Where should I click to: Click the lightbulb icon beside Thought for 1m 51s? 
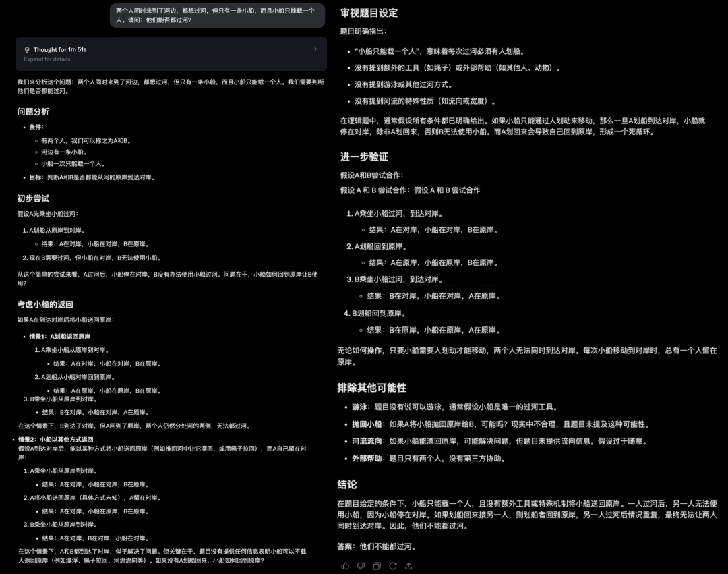(x=27, y=50)
